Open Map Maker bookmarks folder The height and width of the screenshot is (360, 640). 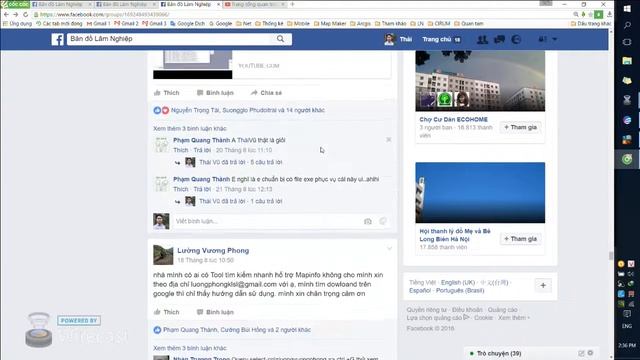330,24
